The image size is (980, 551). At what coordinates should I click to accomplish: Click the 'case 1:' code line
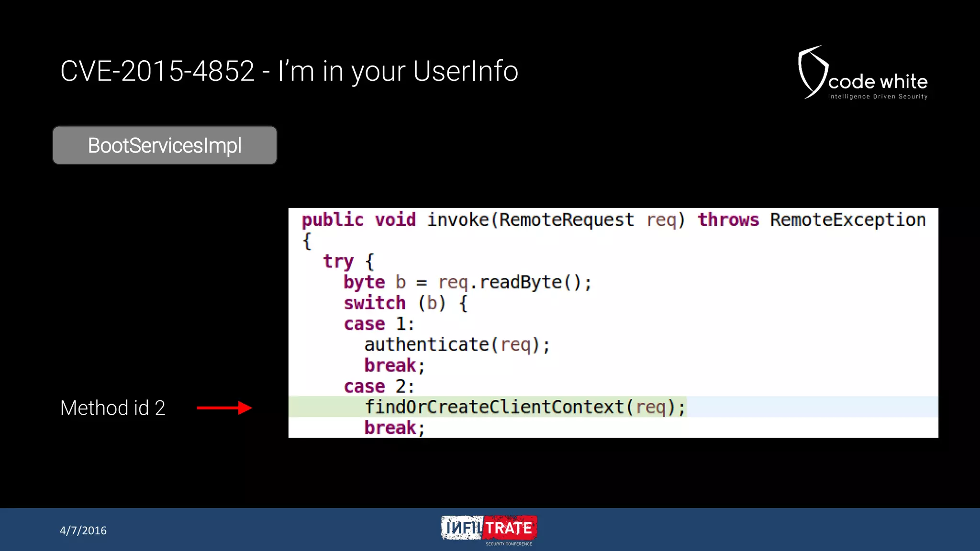379,324
